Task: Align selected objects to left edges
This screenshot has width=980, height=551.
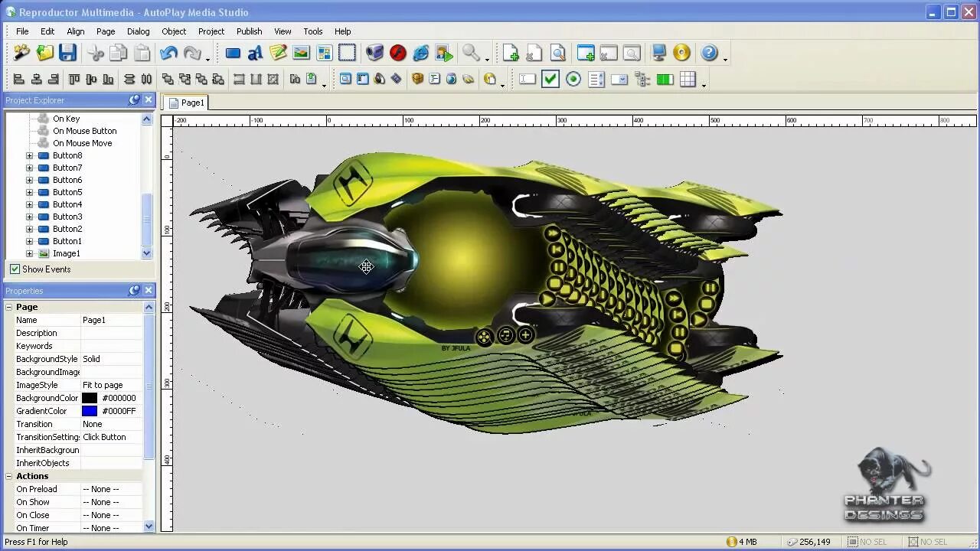Action: 19,79
